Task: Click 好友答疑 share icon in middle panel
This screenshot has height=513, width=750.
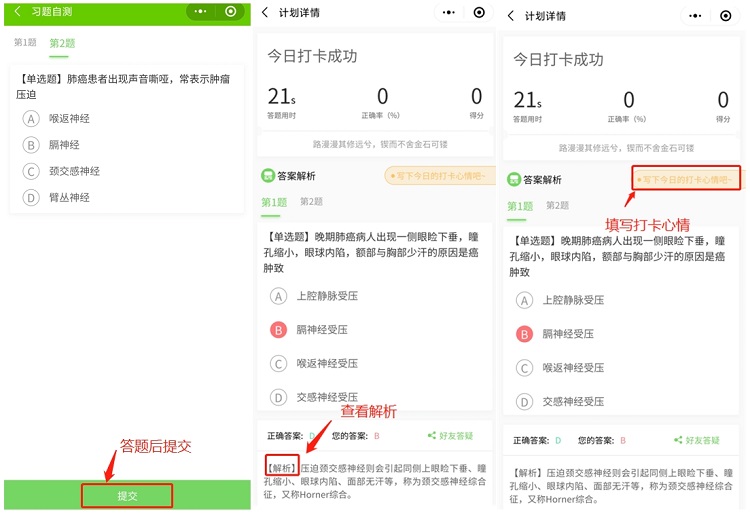Action: click(x=432, y=436)
